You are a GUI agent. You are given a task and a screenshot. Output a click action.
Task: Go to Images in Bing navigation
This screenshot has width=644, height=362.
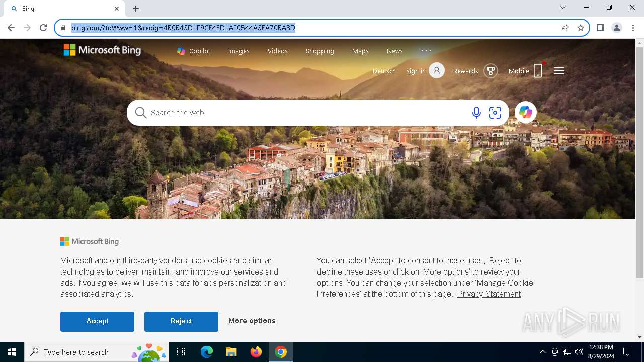point(238,51)
